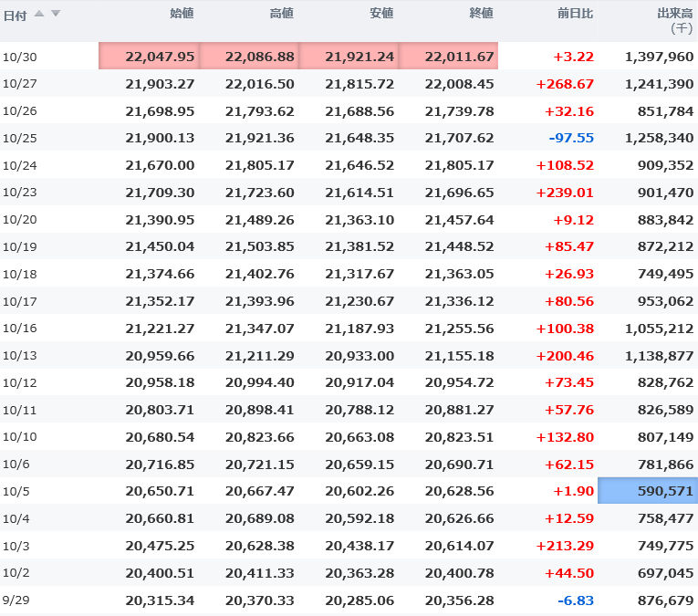698x616 pixels.
Task: Click the ascending sort arrow beside 日付
Action: pyautogui.click(x=39, y=13)
